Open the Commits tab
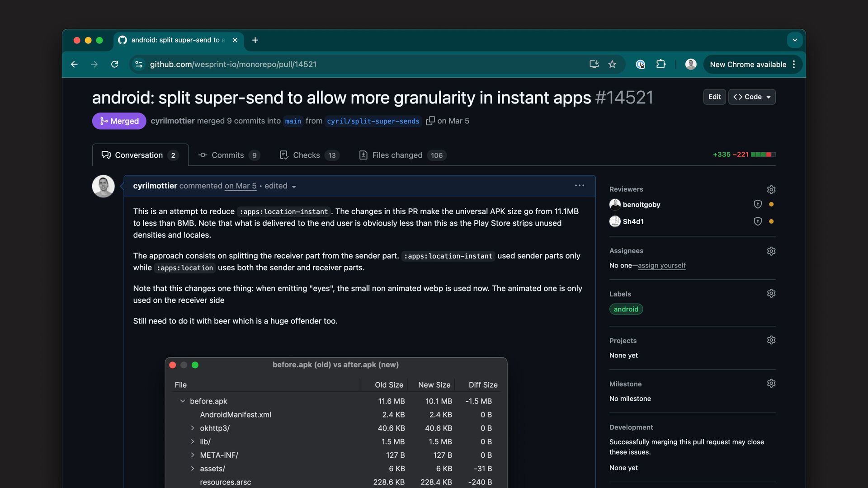The width and height of the screenshot is (868, 488). (x=228, y=155)
